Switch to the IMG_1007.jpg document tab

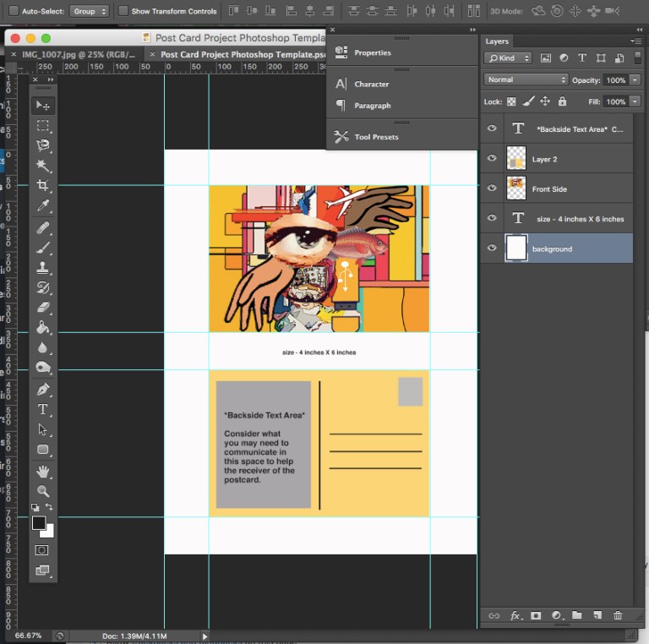pyautogui.click(x=79, y=55)
